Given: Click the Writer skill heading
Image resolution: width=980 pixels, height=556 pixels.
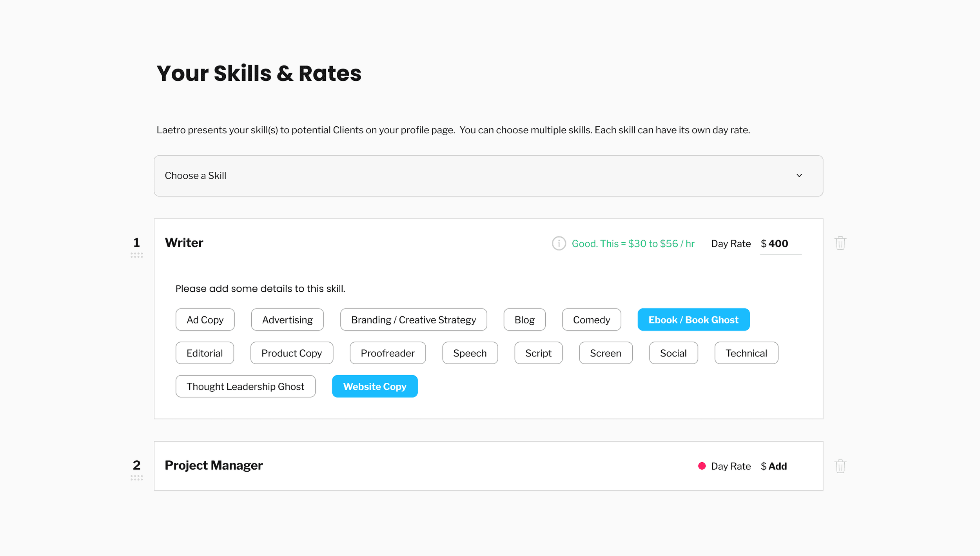Looking at the screenshot, I should 184,243.
